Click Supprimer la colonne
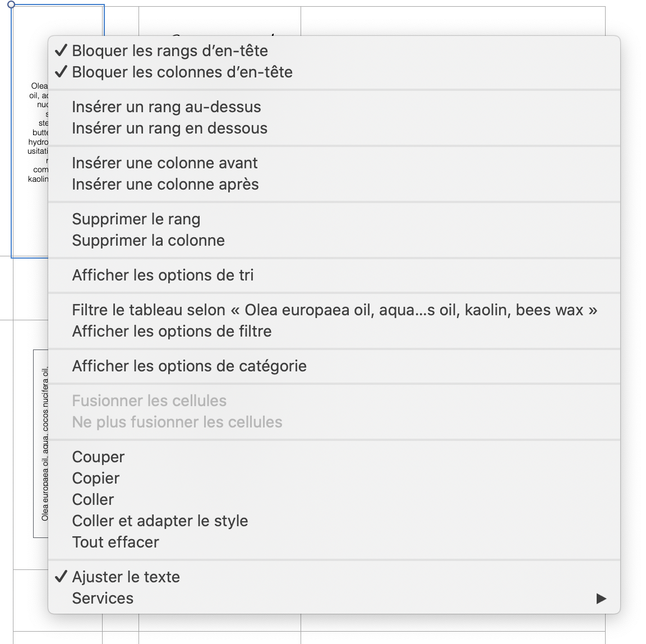 click(x=149, y=241)
